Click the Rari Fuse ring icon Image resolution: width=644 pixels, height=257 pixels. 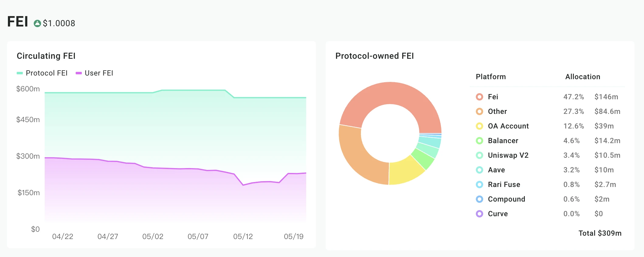click(480, 185)
